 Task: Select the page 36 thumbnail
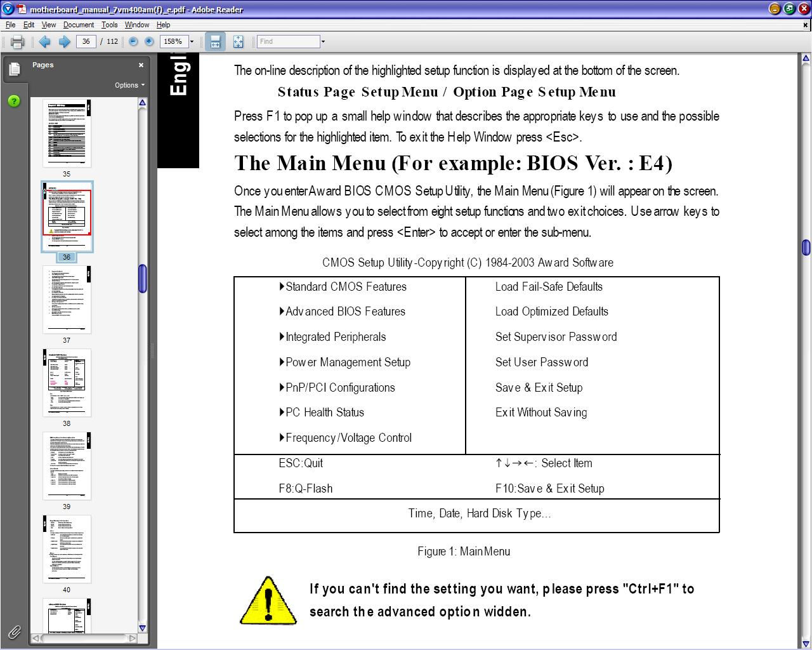click(x=67, y=216)
